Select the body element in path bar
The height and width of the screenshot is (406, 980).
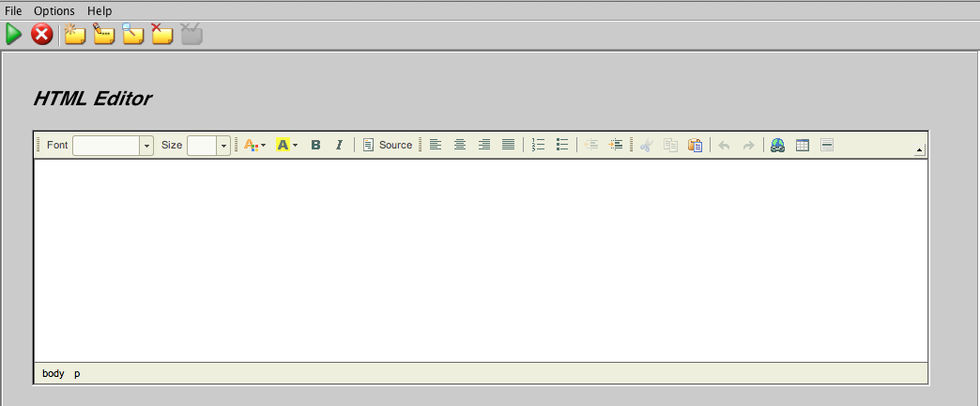pyautogui.click(x=54, y=373)
